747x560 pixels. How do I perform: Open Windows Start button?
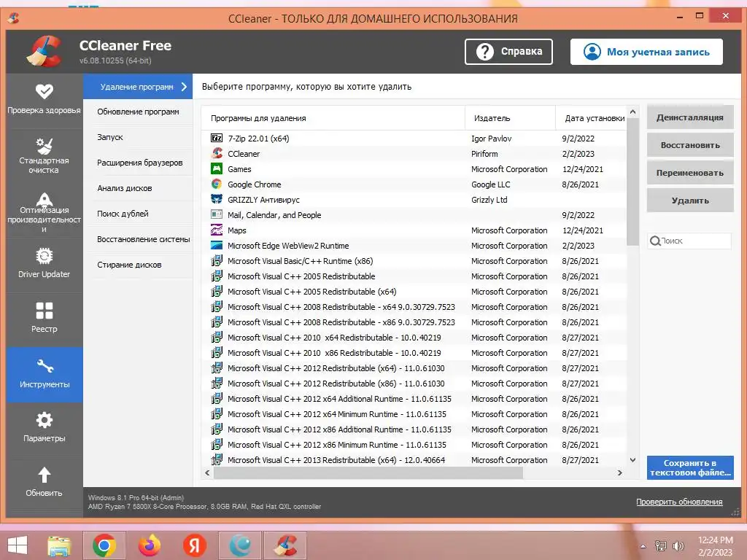point(18,545)
